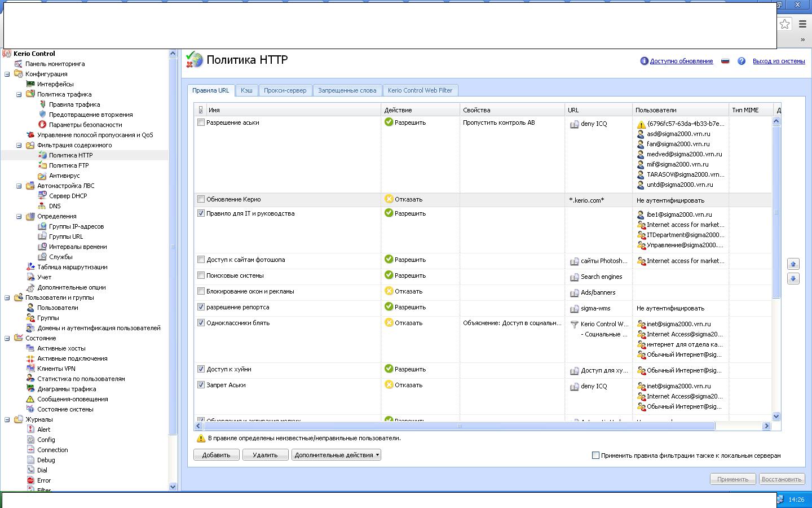Open help via the question mark icon

pos(742,61)
